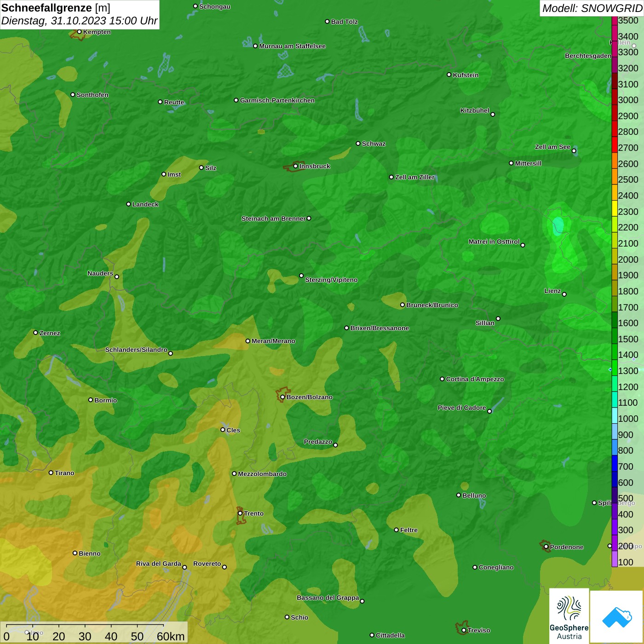Click the 'Mittersill' label
Viewport: 644px width, 644px height.
(x=528, y=163)
